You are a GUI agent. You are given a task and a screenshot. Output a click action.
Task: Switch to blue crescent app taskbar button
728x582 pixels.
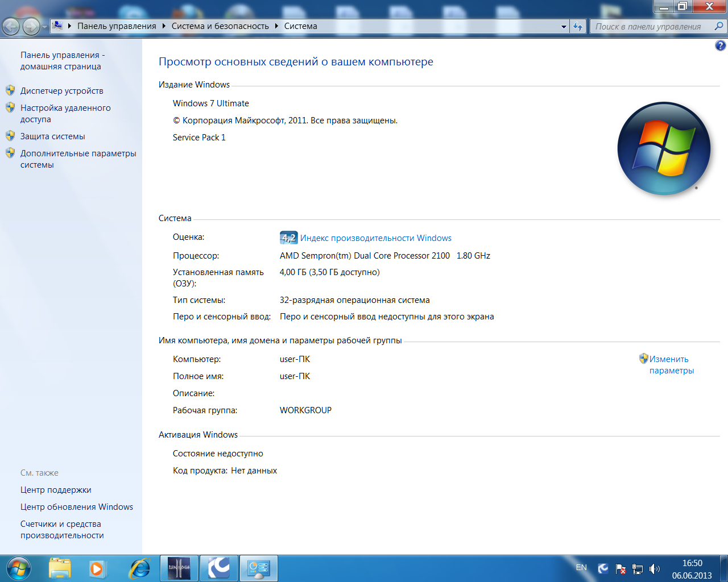(219, 568)
